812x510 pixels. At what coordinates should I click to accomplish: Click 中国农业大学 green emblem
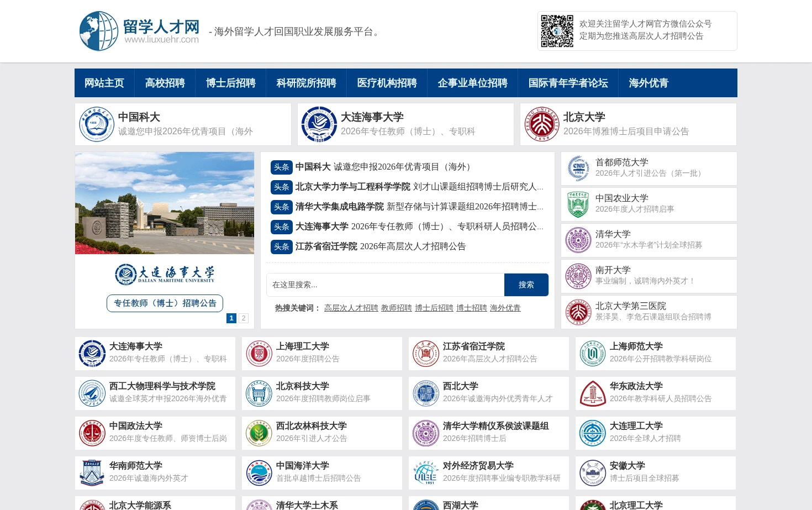[x=578, y=204]
